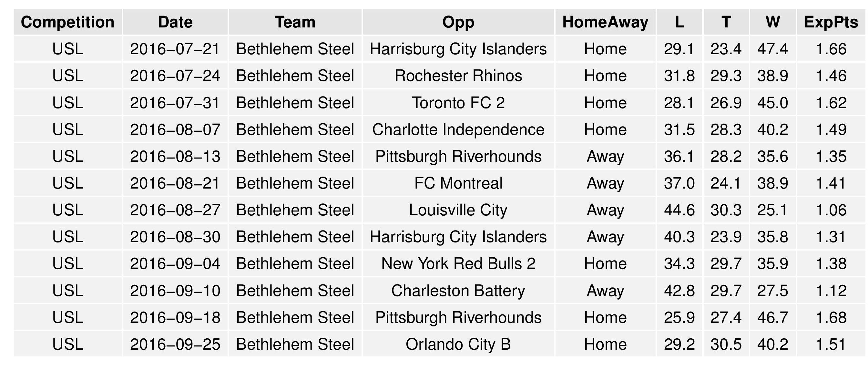This screenshot has height=370, width=868.
Task: Select the Charlotte Independence cell
Action: pos(458,130)
